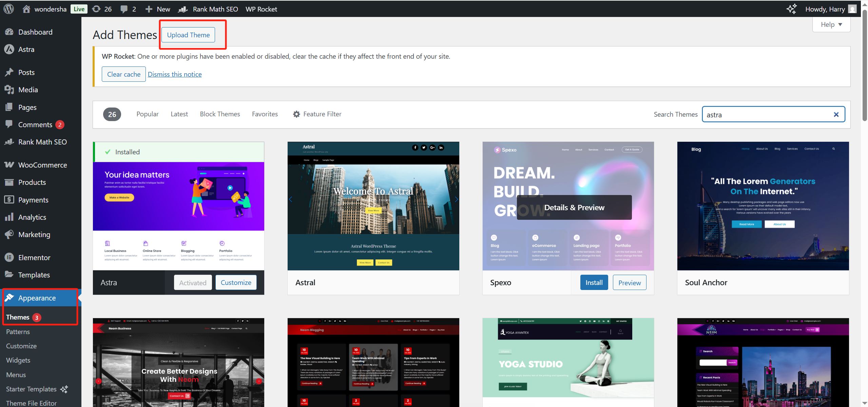Open WooCommerce from the sidebar
868x407 pixels.
point(42,165)
